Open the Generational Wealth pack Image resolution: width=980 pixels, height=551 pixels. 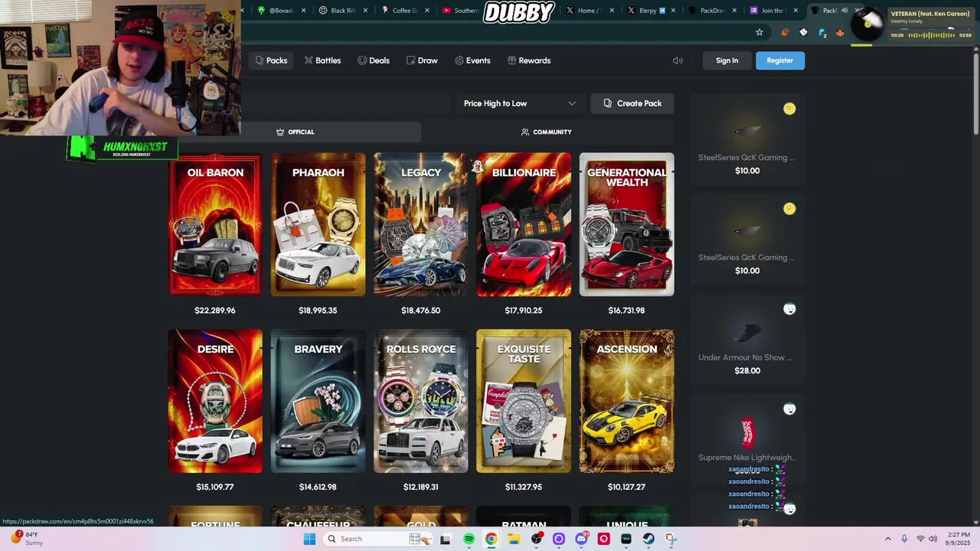click(626, 224)
